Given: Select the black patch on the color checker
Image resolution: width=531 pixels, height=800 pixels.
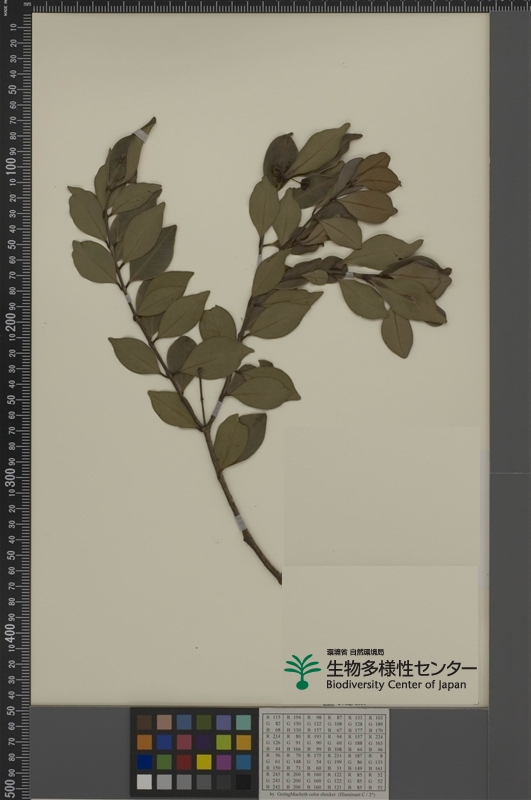Looking at the screenshot, I should pyautogui.click(x=243, y=782).
